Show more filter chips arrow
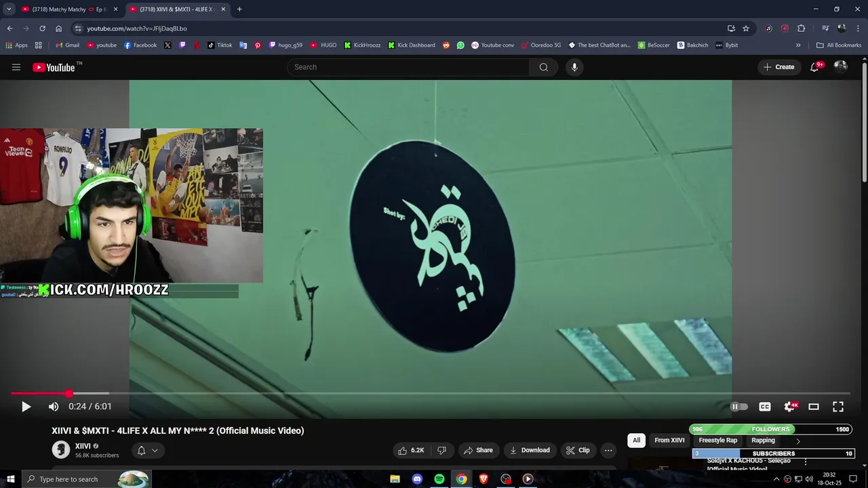868x488 pixels. [x=798, y=441]
